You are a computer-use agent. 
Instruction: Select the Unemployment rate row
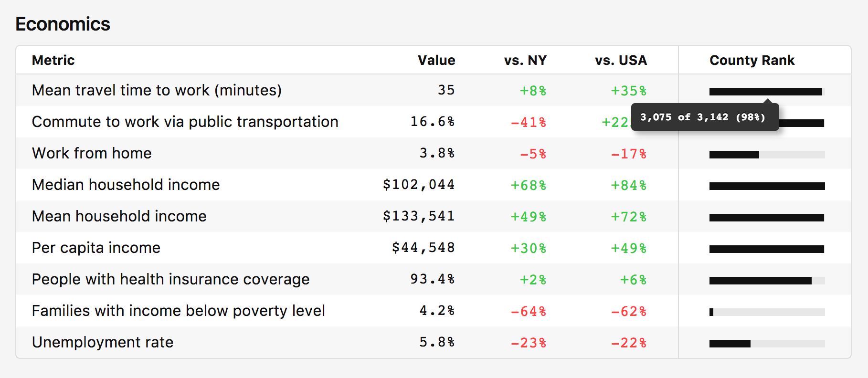click(103, 342)
